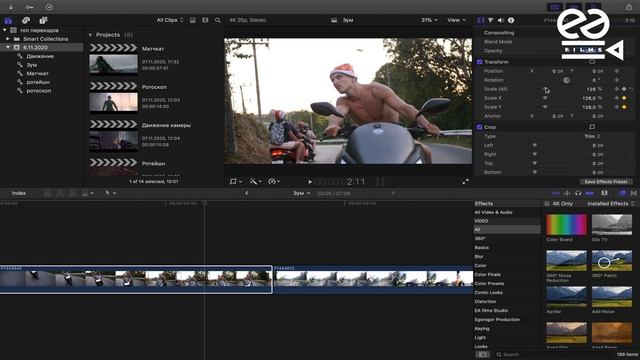Go back in timeline history arrow

247,193
